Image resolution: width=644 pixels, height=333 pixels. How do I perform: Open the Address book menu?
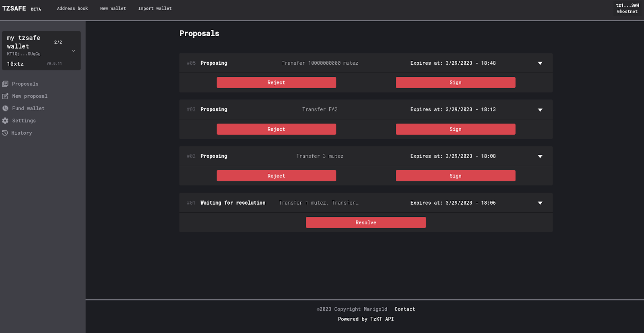(72, 8)
